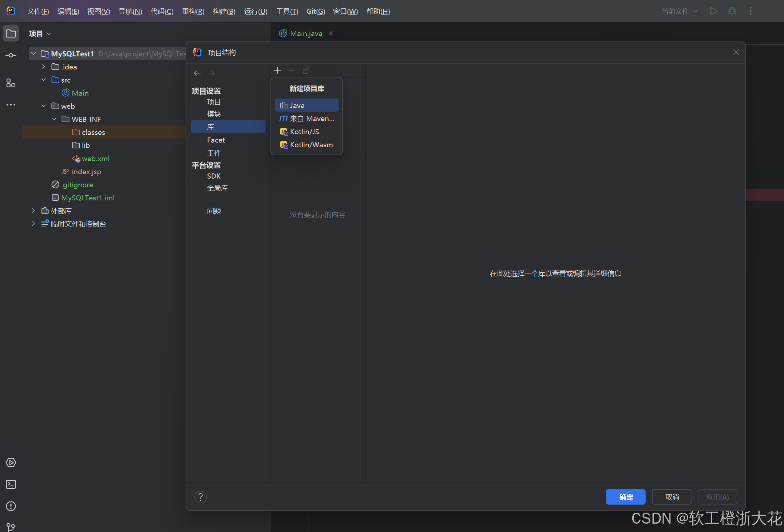Open the 构建(B) menu

[x=224, y=11]
